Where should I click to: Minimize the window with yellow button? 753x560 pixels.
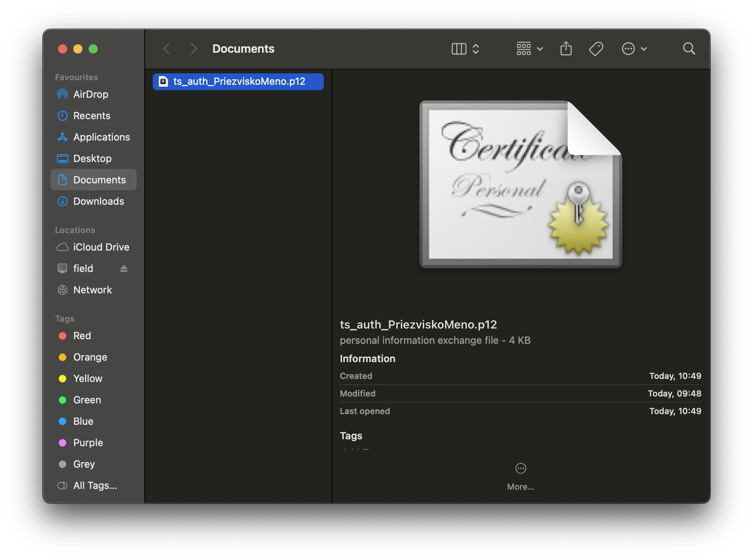tap(78, 49)
